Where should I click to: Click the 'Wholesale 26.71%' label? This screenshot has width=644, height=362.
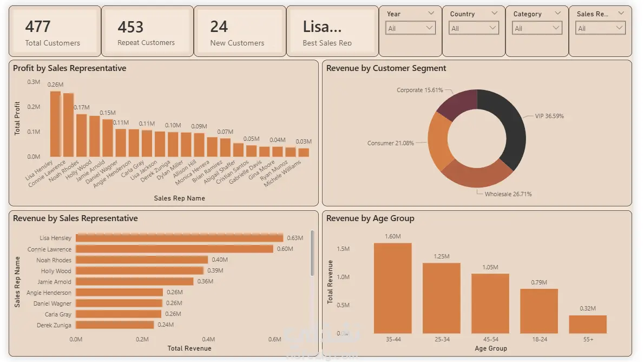[508, 194]
